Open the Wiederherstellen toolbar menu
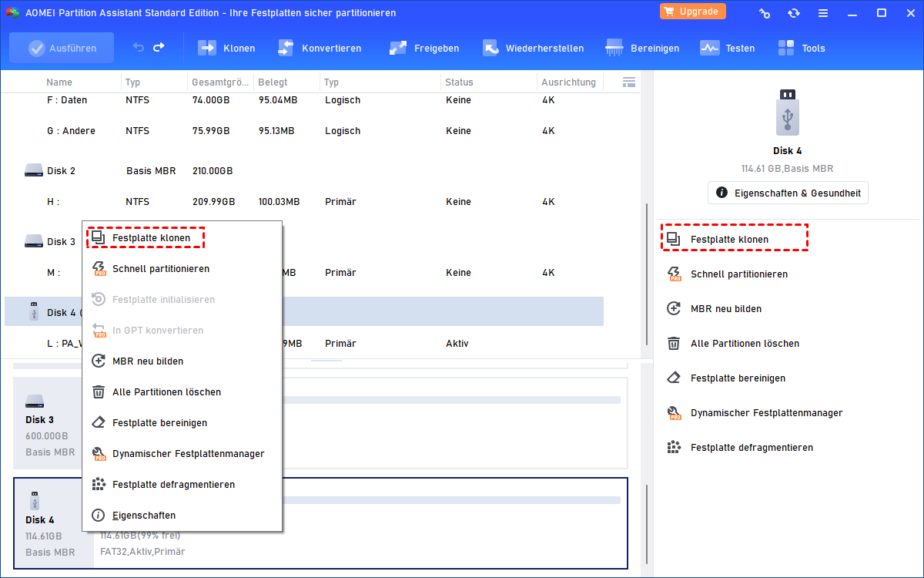The width and height of the screenshot is (924, 578). (533, 48)
